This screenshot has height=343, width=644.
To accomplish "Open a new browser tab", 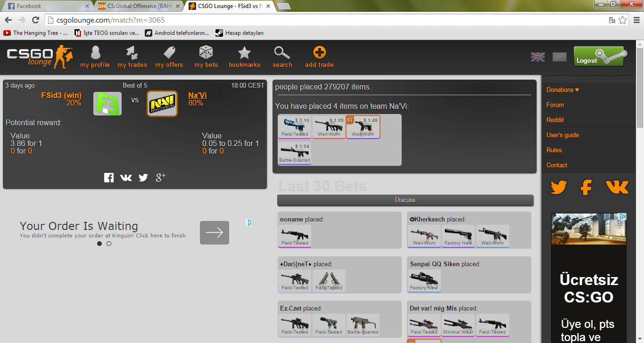I will [x=283, y=6].
